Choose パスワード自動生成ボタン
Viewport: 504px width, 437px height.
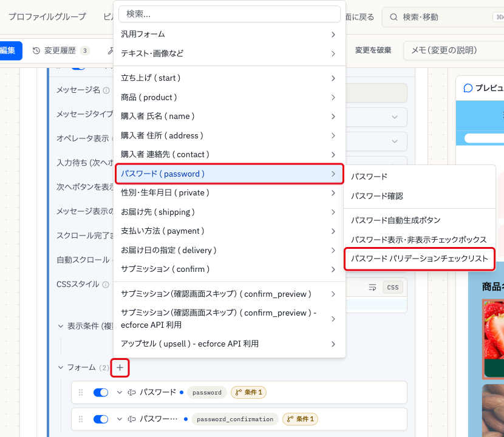420,220
